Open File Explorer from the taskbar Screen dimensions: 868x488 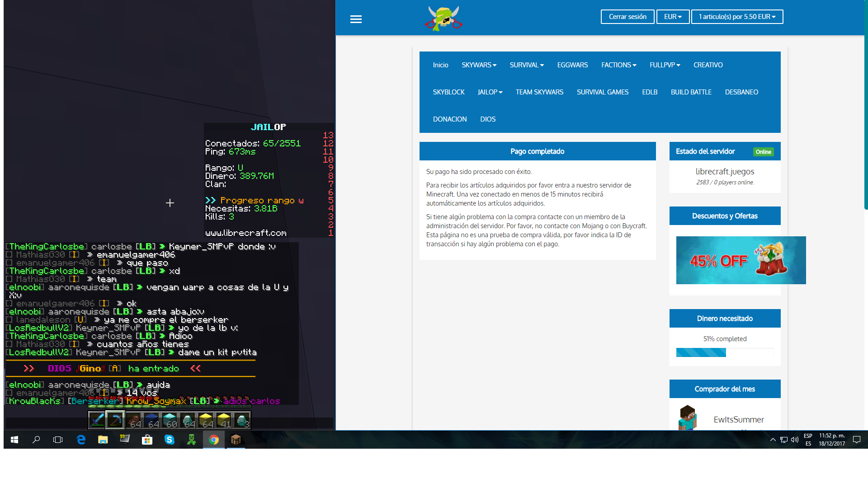coord(103,440)
